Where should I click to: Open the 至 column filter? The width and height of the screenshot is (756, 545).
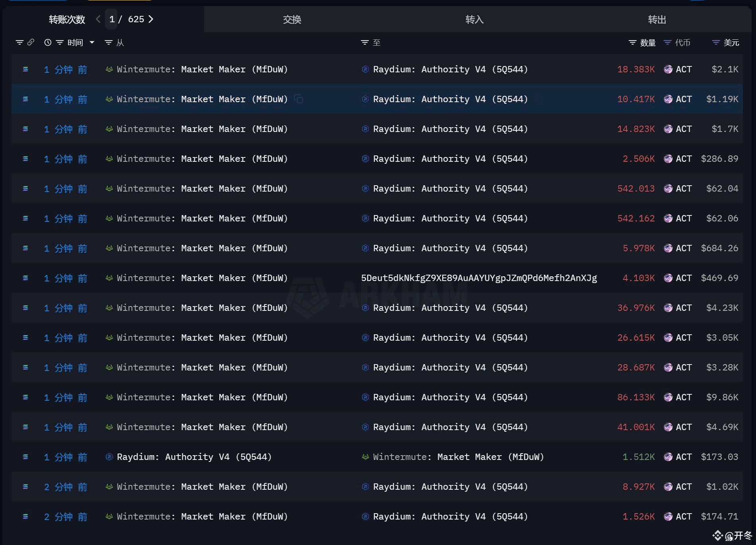coord(365,43)
